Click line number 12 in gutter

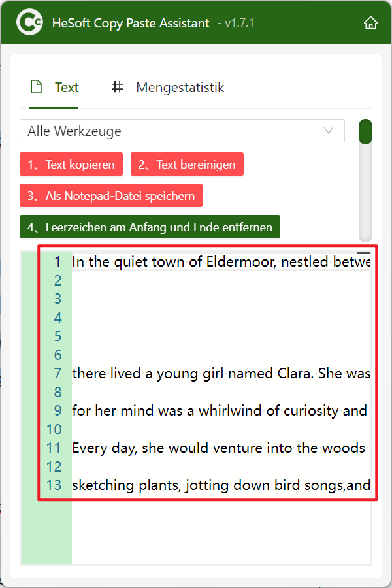(54, 466)
